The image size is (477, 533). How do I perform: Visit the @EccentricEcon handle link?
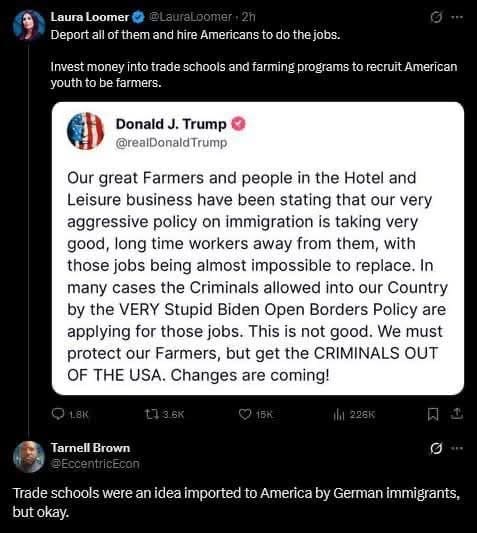click(x=95, y=464)
